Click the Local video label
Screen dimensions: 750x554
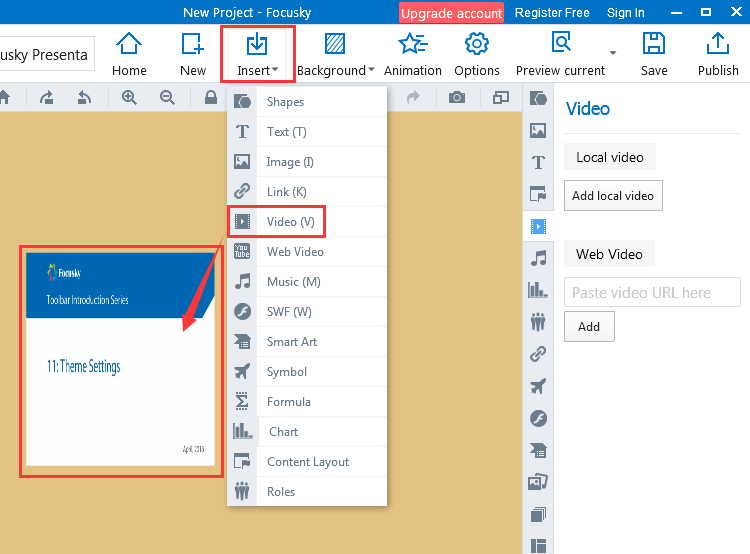pos(610,157)
